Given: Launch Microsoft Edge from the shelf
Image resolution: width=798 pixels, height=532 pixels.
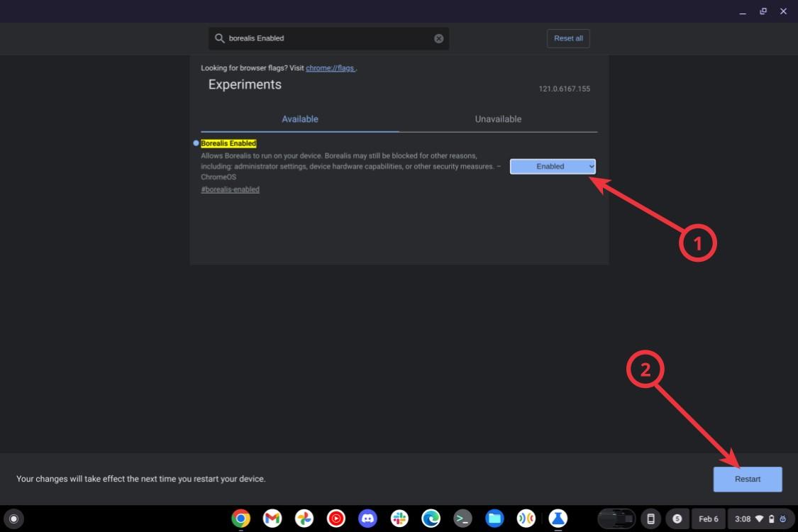Looking at the screenshot, I should [x=431, y=519].
